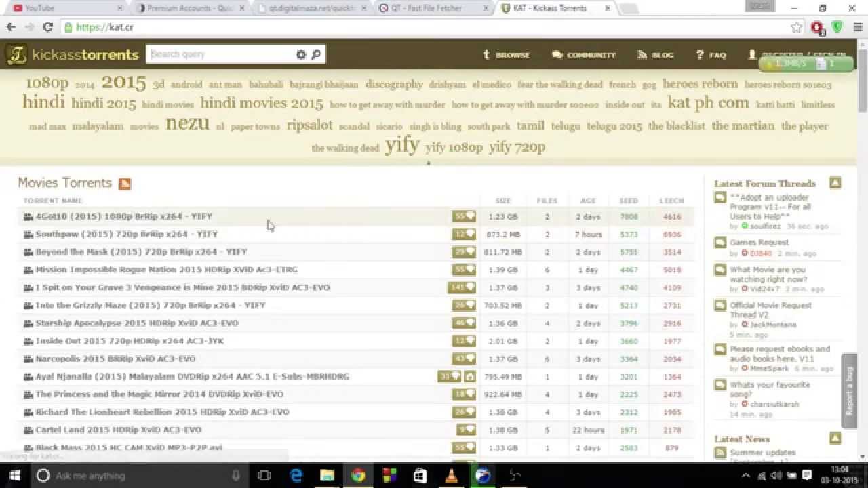
Task: Sort torrents by SIZE column
Action: point(503,201)
